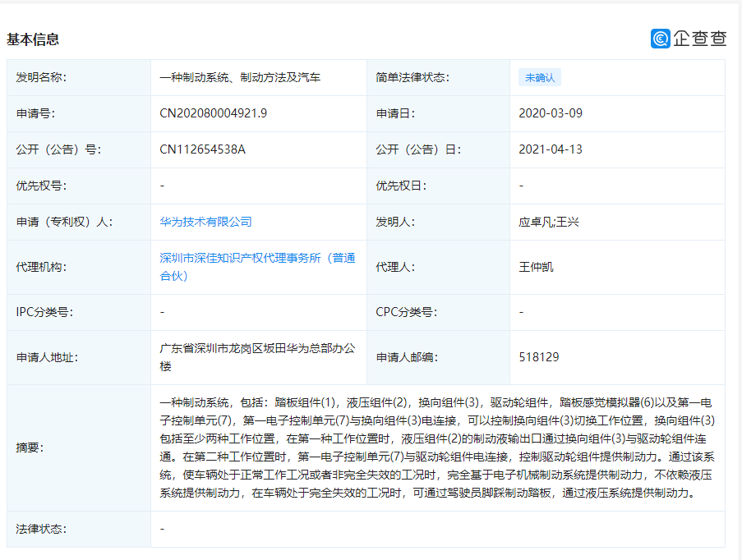Select the 代理机构 field label

41,267
